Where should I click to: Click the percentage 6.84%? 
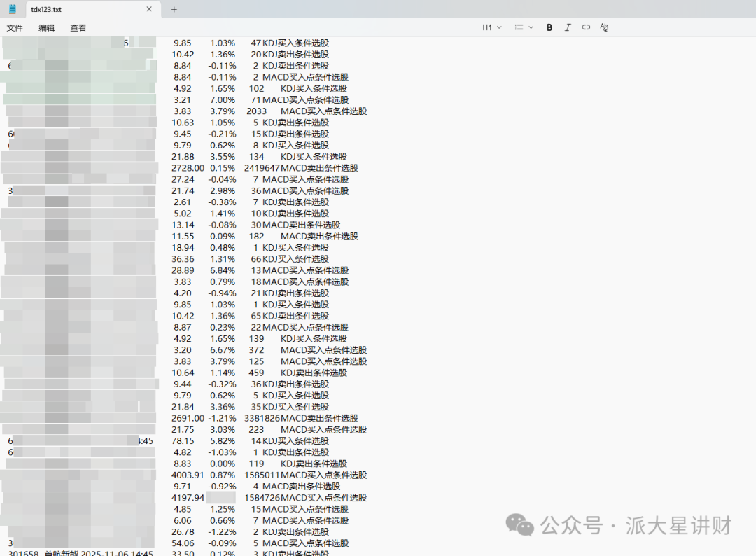click(x=223, y=270)
